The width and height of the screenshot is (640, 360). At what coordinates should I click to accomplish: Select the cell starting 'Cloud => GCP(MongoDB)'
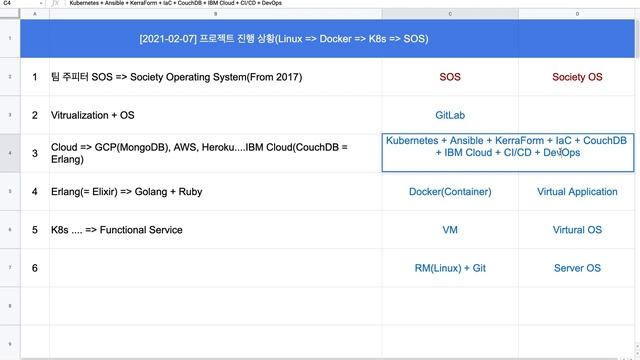click(216, 153)
